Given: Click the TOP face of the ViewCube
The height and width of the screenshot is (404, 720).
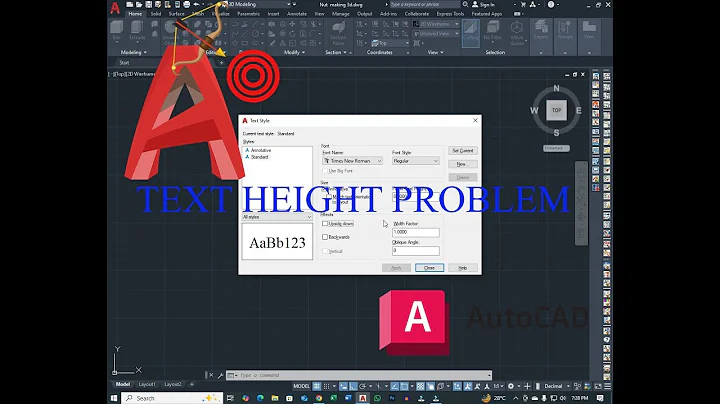Looking at the screenshot, I should click(x=556, y=110).
